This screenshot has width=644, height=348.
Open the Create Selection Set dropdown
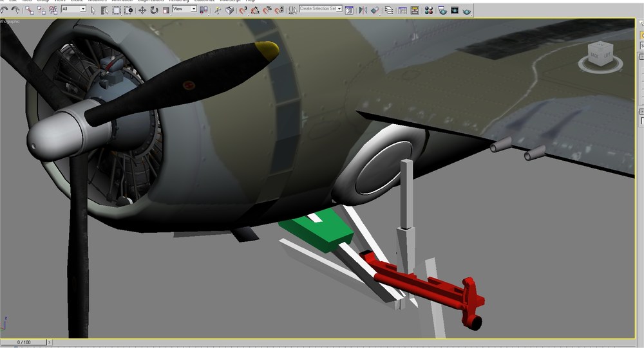pos(321,8)
